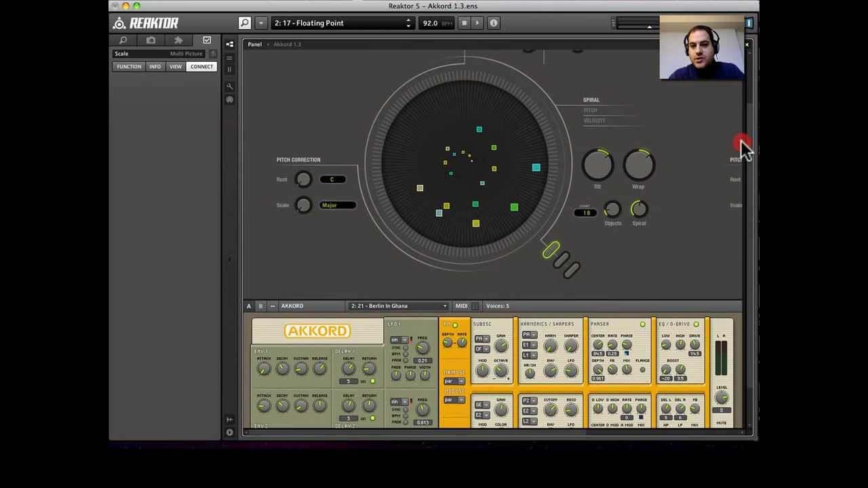The width and height of the screenshot is (868, 488).
Task: Click the round icon below the wrench
Action: point(229,100)
